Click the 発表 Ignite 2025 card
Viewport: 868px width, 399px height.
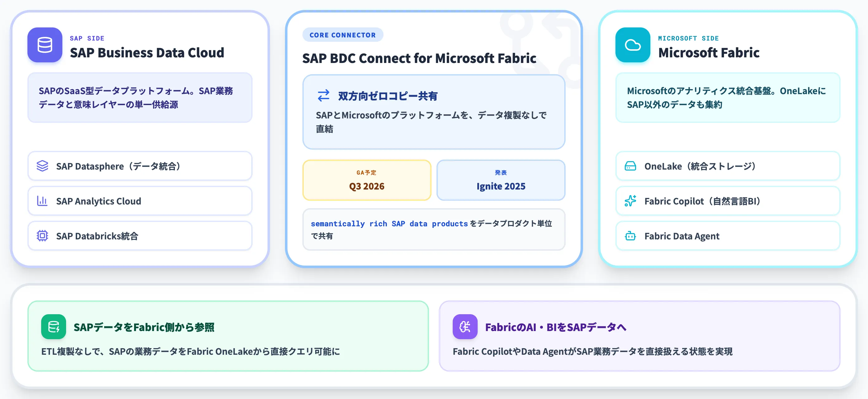501,180
